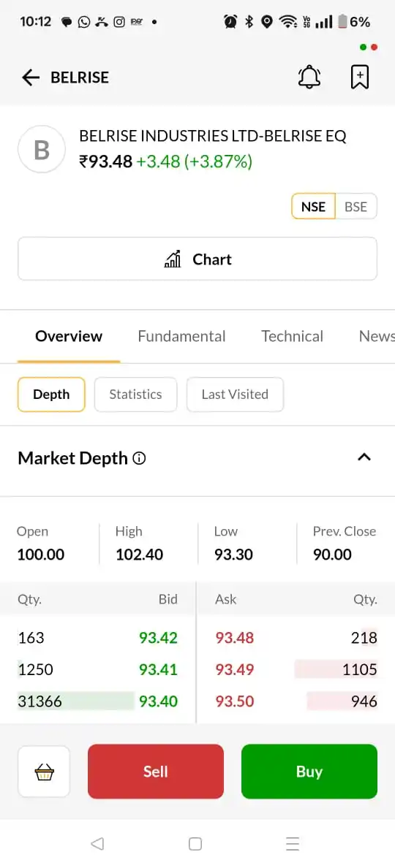Select ask price 93.48 in depth table
Image resolution: width=395 pixels, height=868 pixels.
point(235,638)
